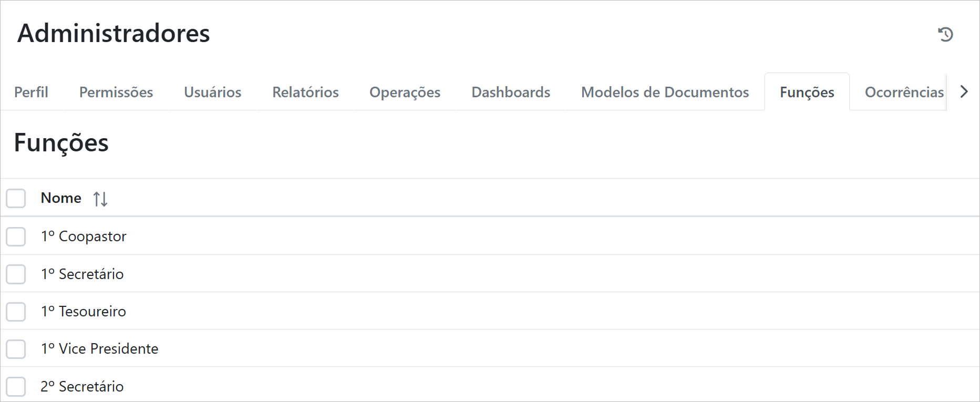
Task: Select the Operações tab
Action: tap(405, 92)
